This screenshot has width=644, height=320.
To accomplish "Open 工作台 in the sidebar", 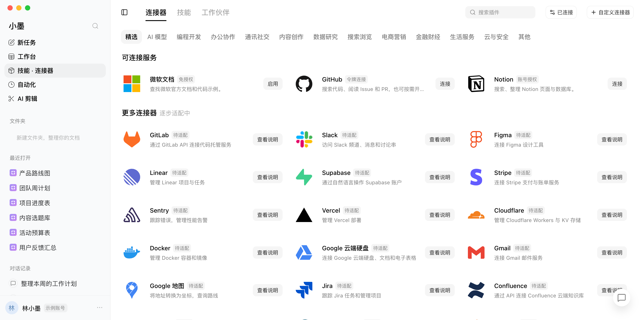I will 55,57.
